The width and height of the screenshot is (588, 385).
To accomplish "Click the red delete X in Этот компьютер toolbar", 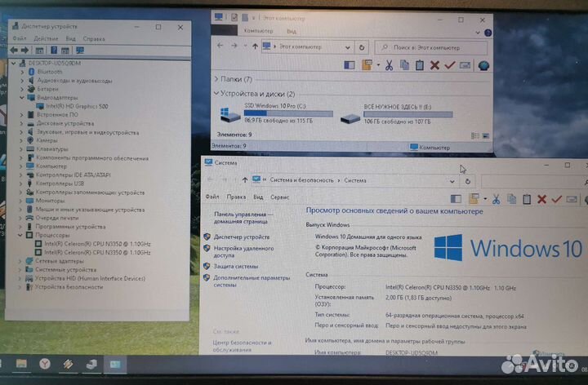I will pos(434,65).
